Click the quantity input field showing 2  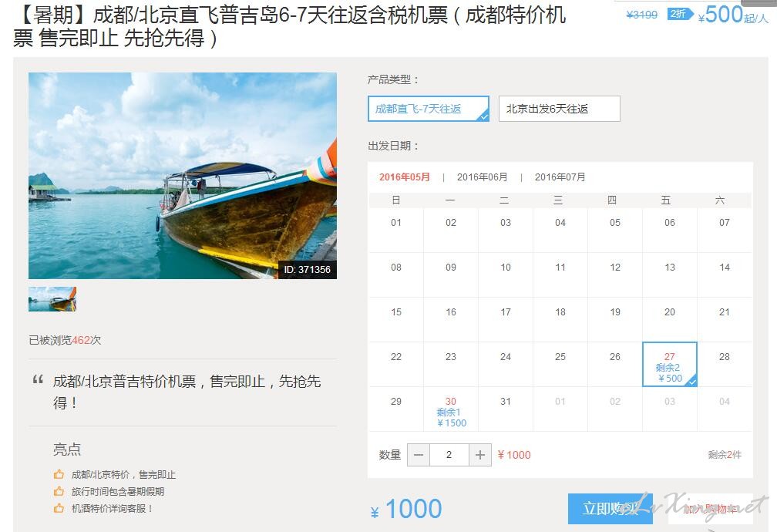[x=449, y=455]
